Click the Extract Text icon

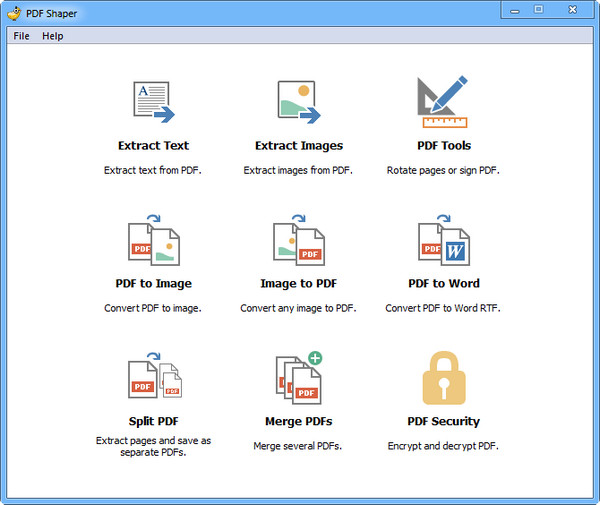click(x=153, y=102)
